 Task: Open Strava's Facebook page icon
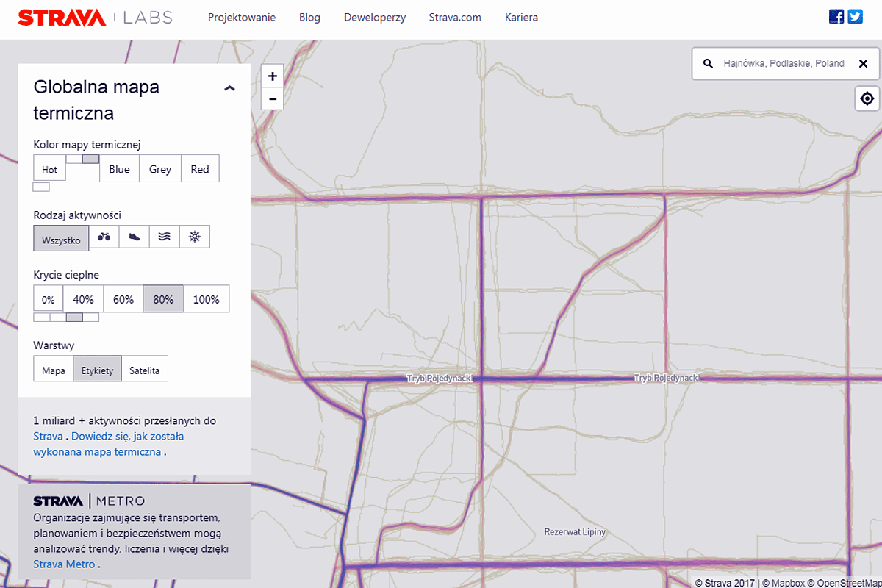tap(836, 17)
